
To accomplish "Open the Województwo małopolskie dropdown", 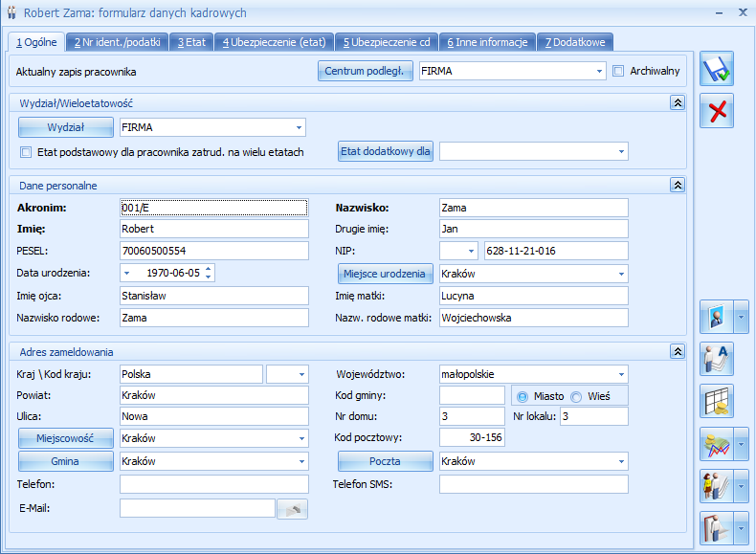I will (x=621, y=374).
